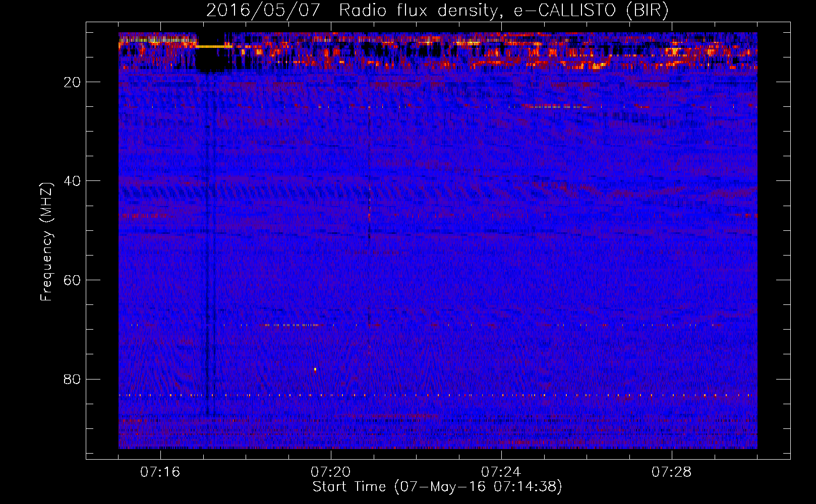Click the '07:28' time tick label
Viewport: 816px width, 504px height.
671,472
